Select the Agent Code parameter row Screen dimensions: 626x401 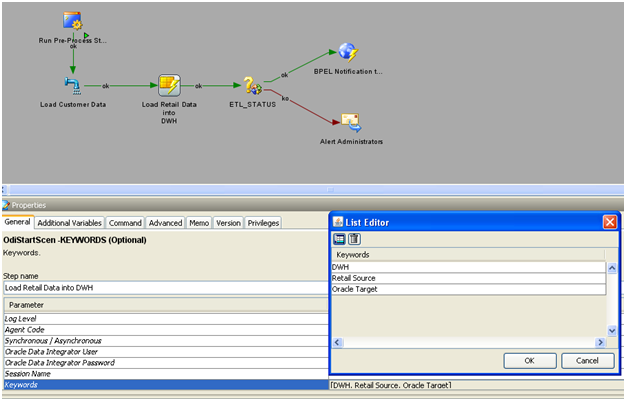pos(166,330)
